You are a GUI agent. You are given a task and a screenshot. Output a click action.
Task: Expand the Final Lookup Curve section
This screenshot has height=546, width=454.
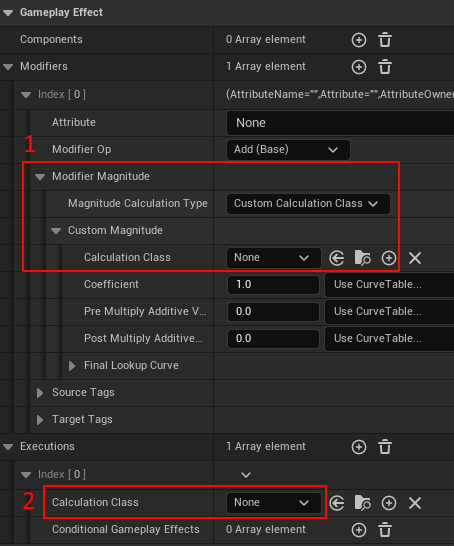[72, 366]
